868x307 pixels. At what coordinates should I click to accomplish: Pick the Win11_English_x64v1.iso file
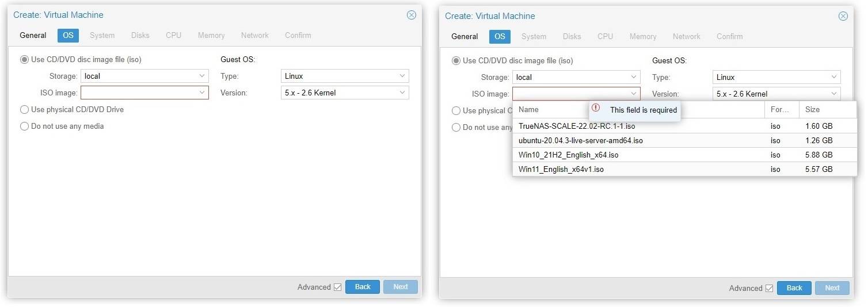561,169
